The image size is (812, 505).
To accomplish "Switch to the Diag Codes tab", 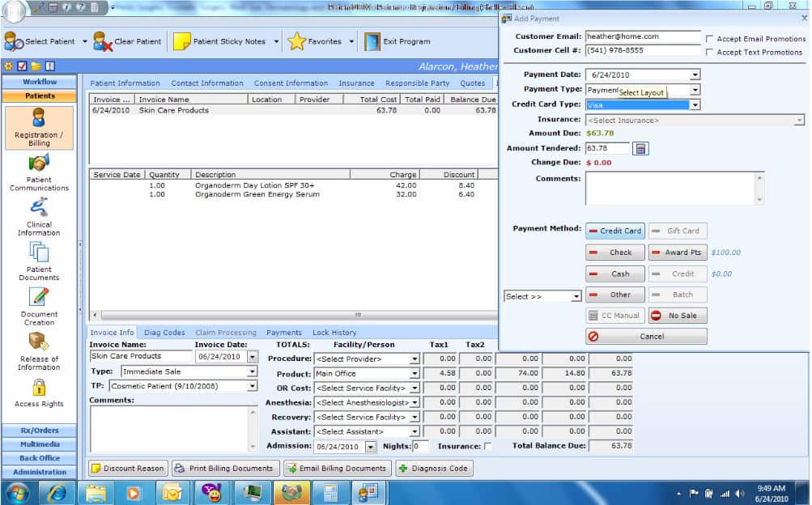I will pos(164,333).
